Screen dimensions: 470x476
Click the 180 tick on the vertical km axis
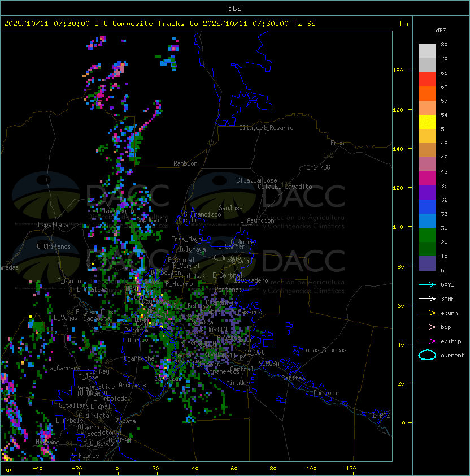[398, 71]
